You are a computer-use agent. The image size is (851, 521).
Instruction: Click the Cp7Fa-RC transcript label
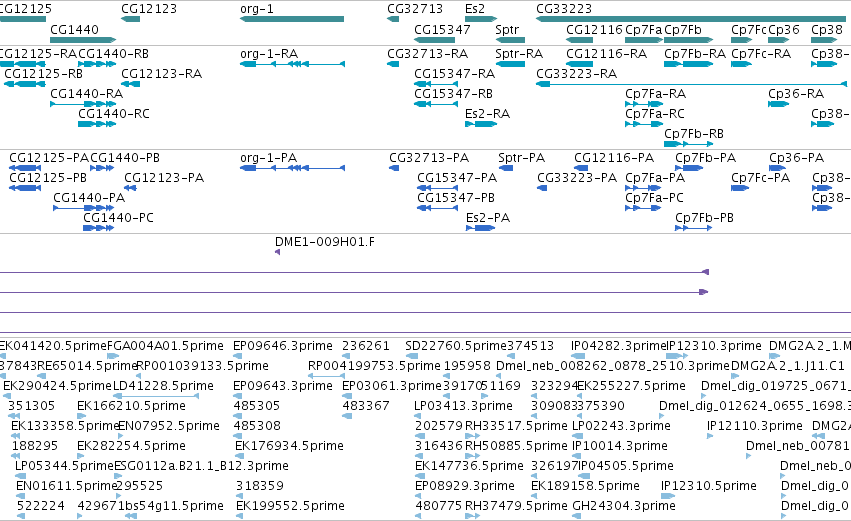(655, 114)
